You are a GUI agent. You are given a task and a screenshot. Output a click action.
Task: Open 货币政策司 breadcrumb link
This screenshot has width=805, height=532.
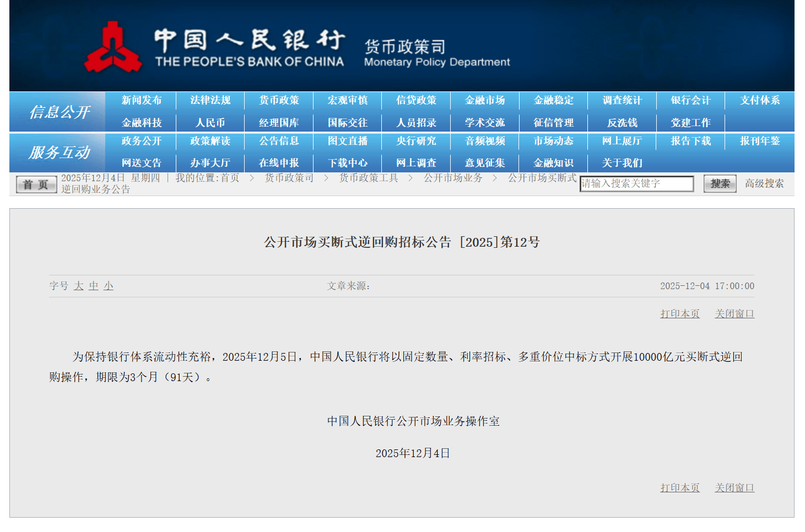tap(289, 178)
